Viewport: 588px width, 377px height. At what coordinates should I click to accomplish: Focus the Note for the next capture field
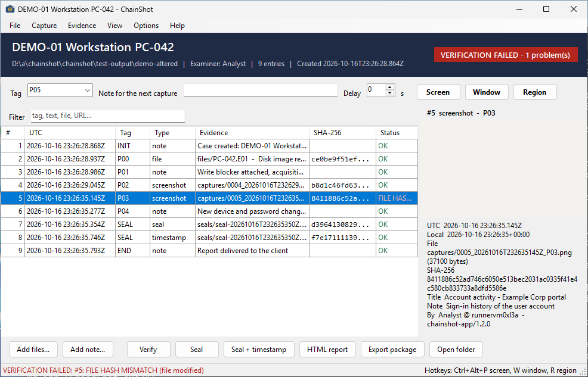coord(260,90)
